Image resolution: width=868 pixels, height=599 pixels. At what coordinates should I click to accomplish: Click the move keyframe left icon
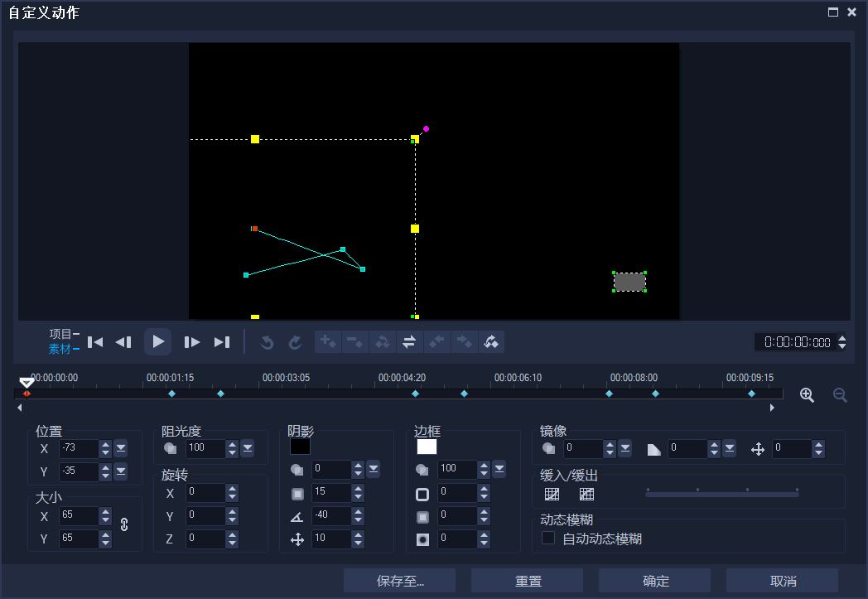coord(436,341)
